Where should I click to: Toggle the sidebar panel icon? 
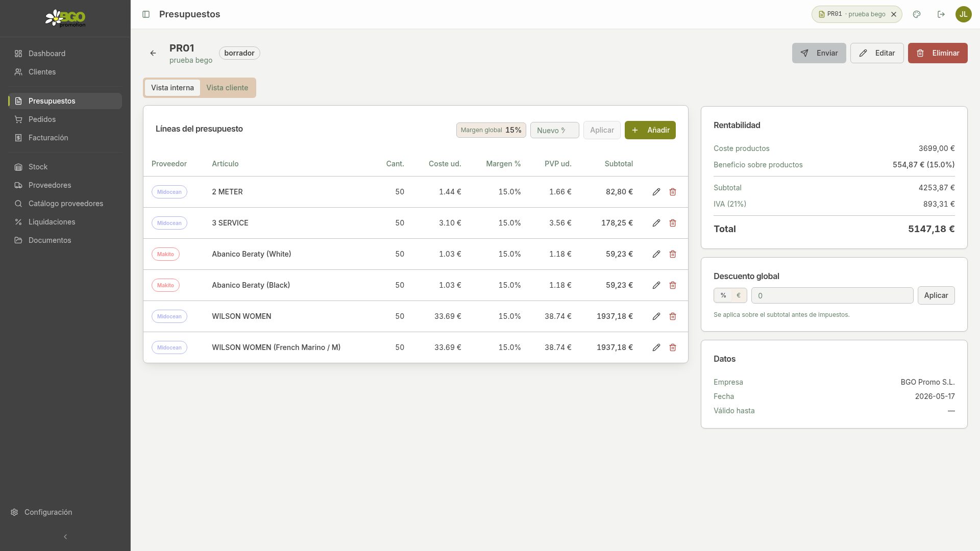tap(146, 14)
